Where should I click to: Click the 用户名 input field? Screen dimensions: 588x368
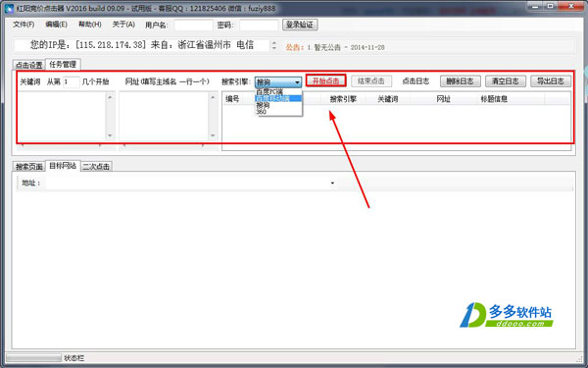pyautogui.click(x=193, y=25)
